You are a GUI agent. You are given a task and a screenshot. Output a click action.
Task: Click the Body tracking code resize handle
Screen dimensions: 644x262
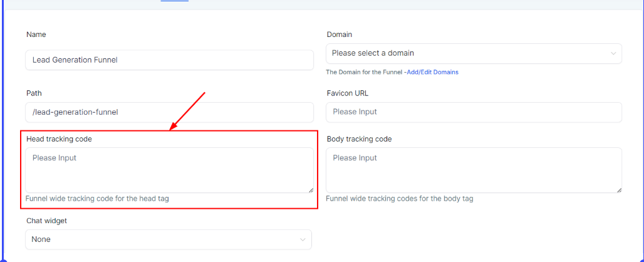pyautogui.click(x=618, y=189)
